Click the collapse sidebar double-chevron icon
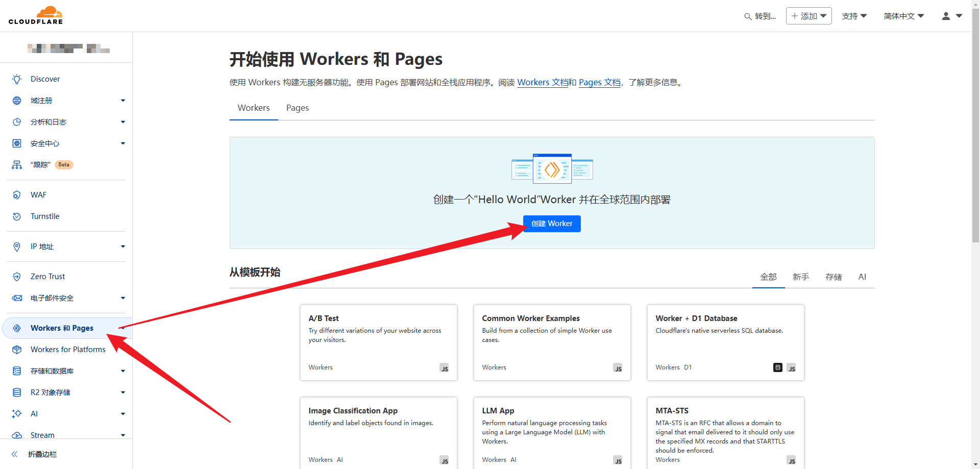This screenshot has height=469, width=980. point(14,454)
